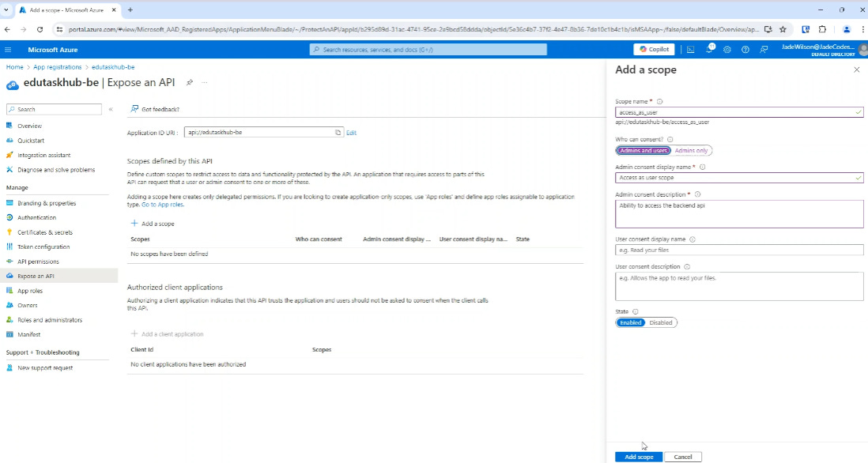Show info tooltip for Who can consent
The width and height of the screenshot is (868, 463).
[x=670, y=139]
